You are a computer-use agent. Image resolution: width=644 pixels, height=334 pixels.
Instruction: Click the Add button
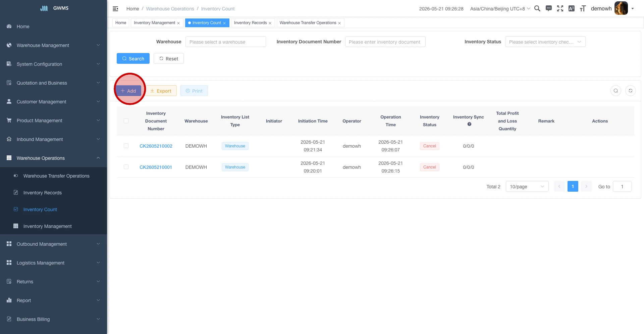coord(128,91)
